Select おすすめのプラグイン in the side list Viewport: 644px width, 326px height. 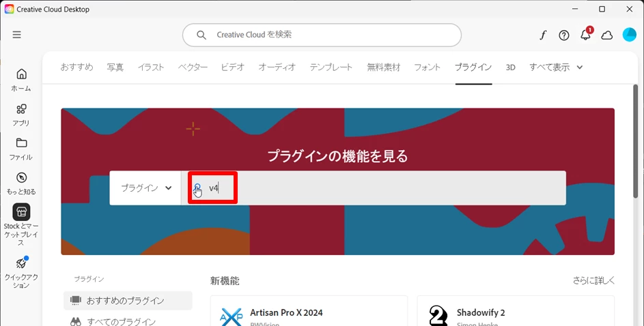(128, 301)
